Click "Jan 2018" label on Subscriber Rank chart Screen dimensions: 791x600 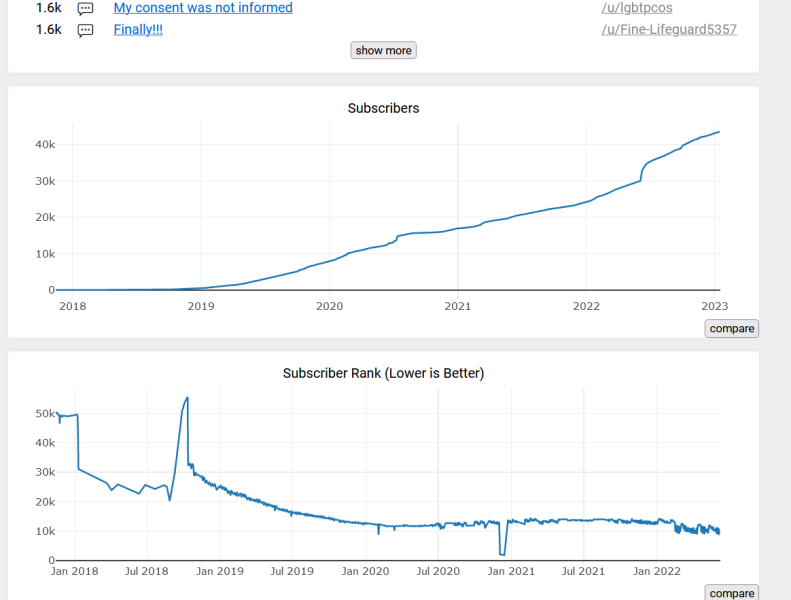click(74, 571)
